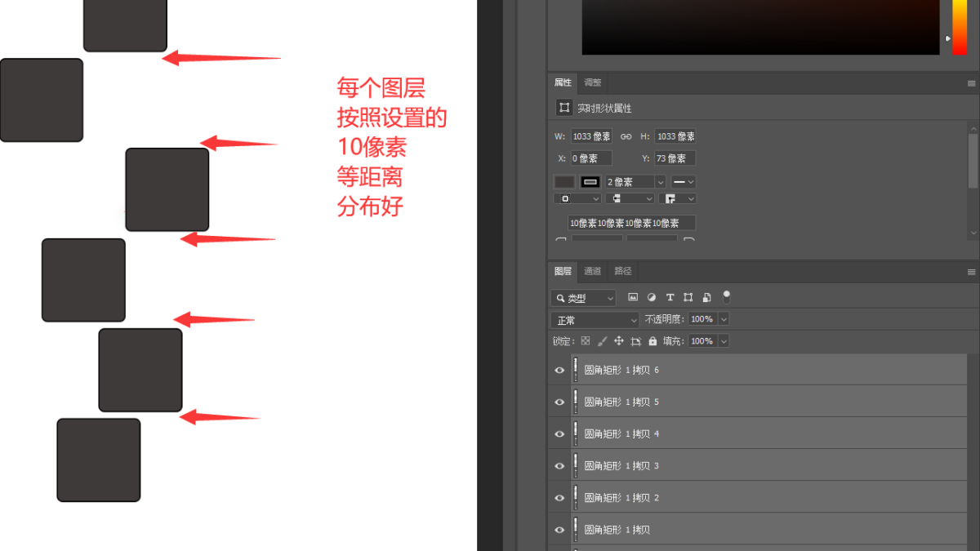Filter layers by type (T) text layers

click(x=670, y=298)
